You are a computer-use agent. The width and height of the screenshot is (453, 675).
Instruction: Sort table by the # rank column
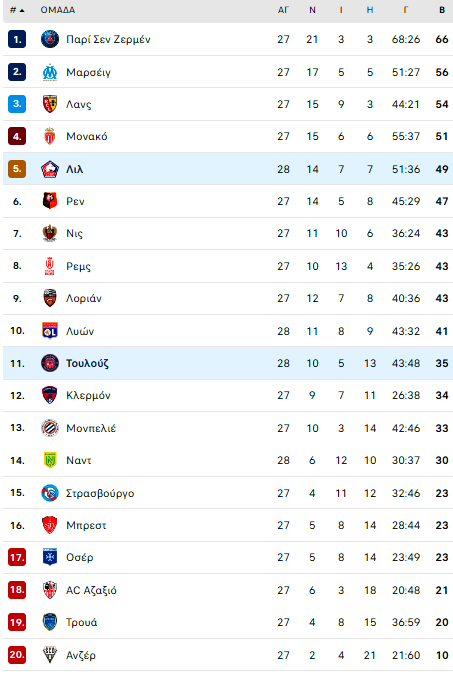coord(17,10)
